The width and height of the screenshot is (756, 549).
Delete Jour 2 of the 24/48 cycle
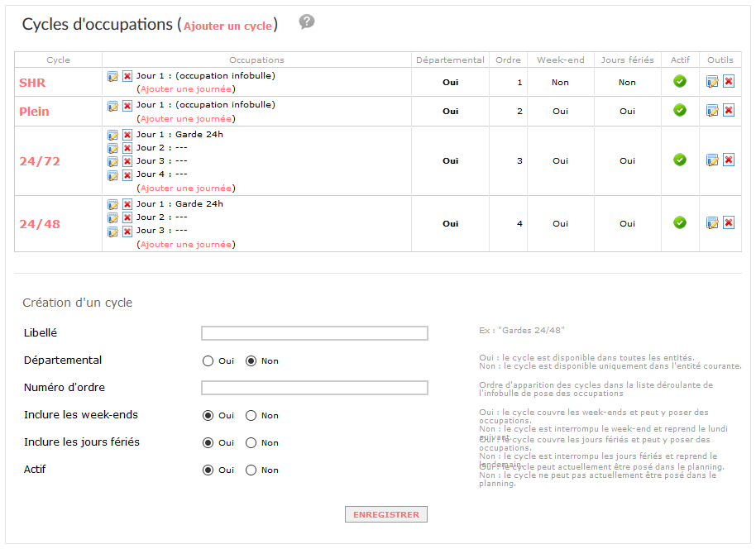pyautogui.click(x=127, y=218)
